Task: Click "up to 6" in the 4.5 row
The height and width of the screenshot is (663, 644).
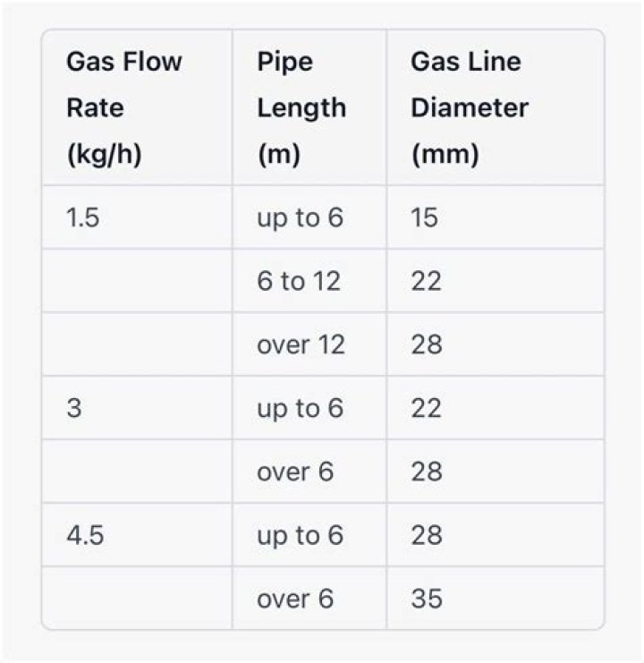Action: tap(300, 535)
